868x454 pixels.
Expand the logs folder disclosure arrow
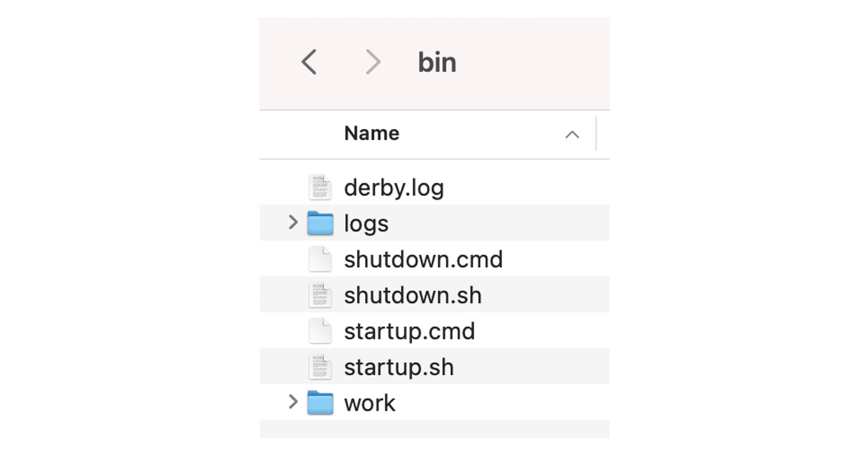click(x=293, y=222)
